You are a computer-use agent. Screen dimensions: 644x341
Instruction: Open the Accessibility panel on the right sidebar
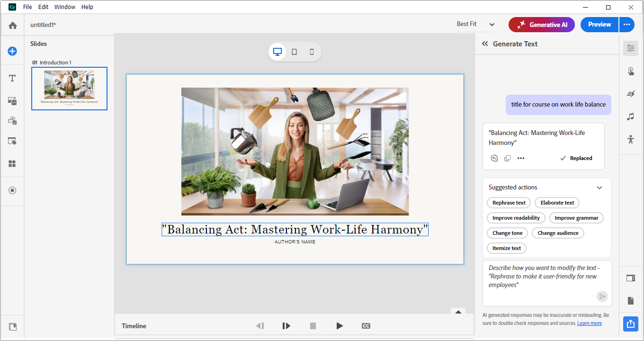point(631,139)
